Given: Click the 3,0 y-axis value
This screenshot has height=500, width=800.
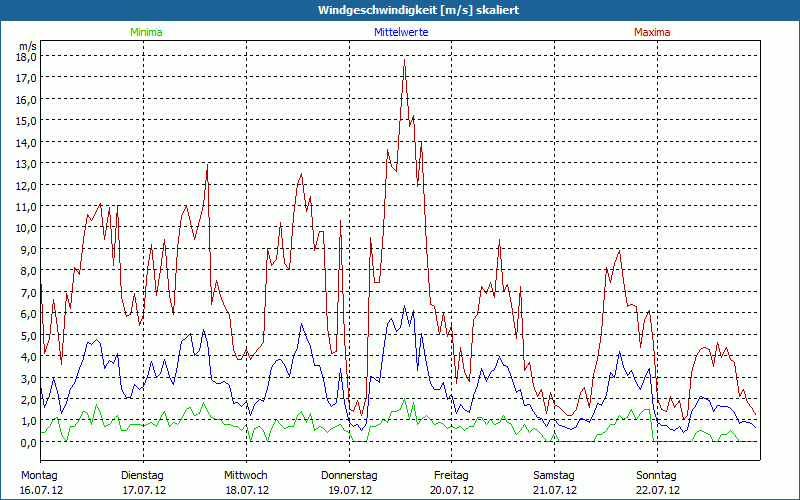Looking at the screenshot, I should pos(30,379).
